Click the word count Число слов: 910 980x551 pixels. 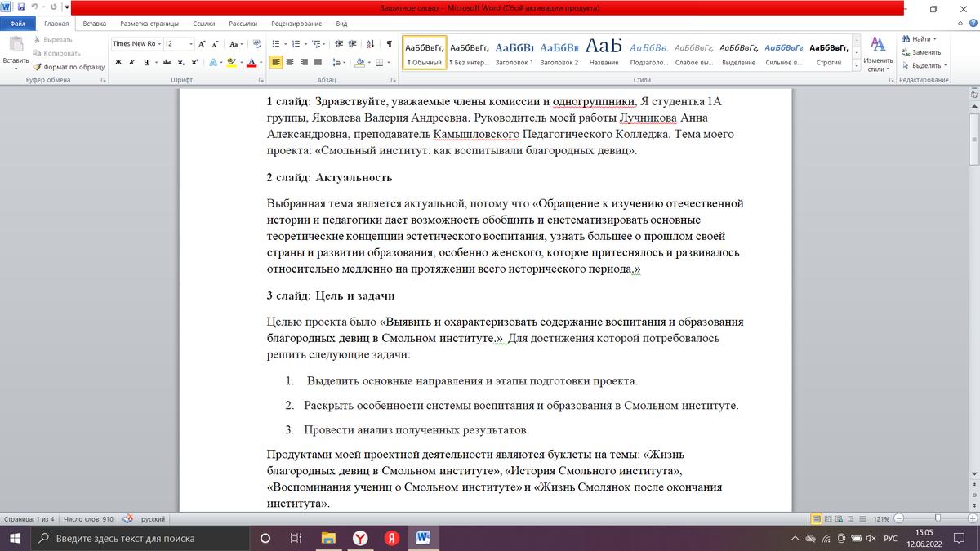click(88, 519)
